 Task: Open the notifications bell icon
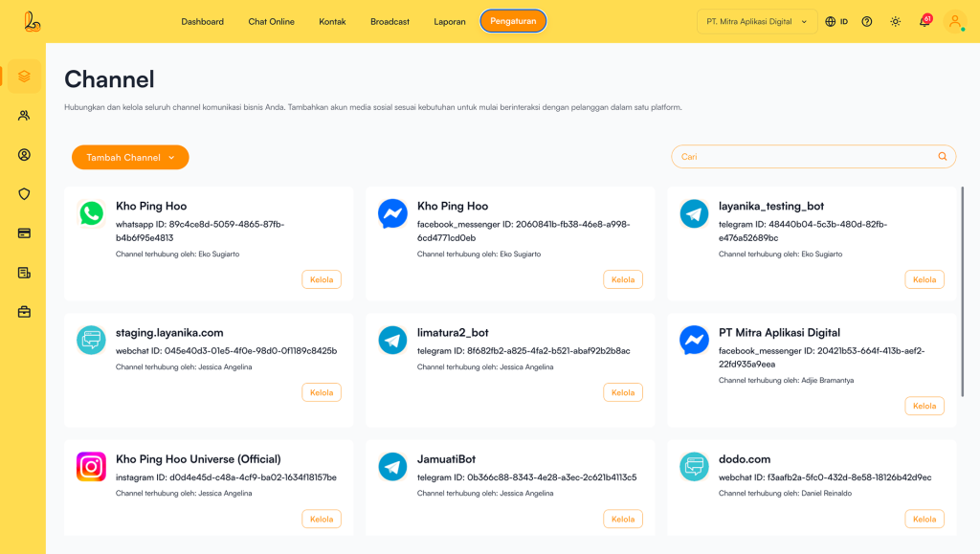coord(924,21)
